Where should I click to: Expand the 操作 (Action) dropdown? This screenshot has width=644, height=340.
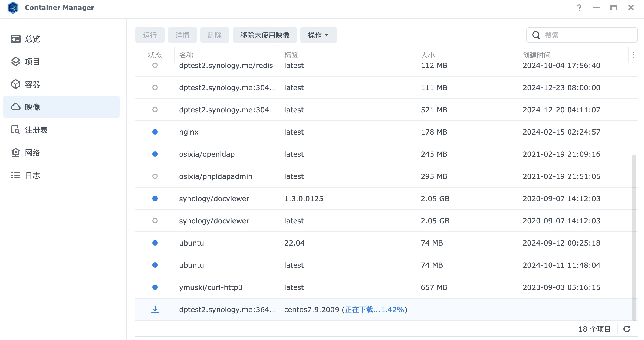(318, 35)
